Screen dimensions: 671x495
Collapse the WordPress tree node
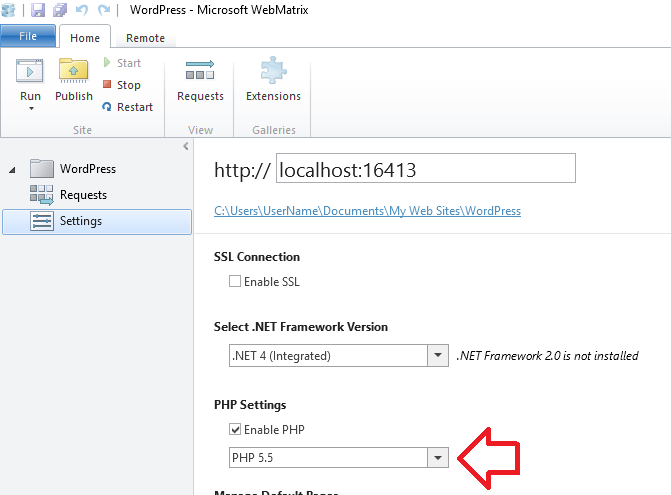[12, 170]
